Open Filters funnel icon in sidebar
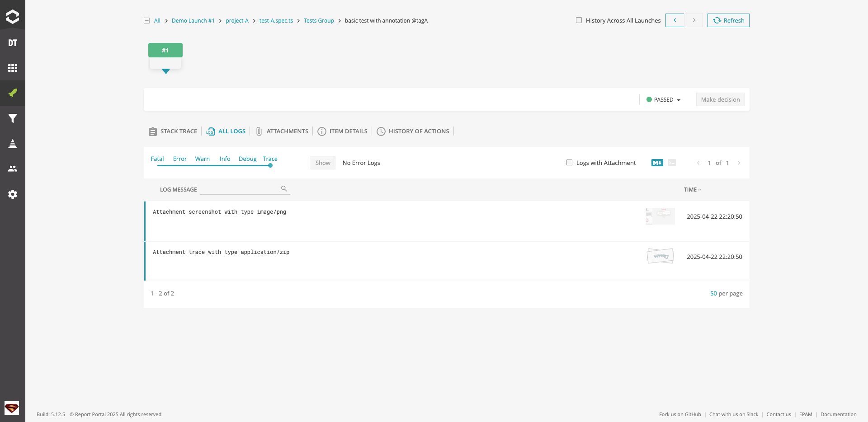Viewport: 868px width, 422px height. (x=13, y=118)
